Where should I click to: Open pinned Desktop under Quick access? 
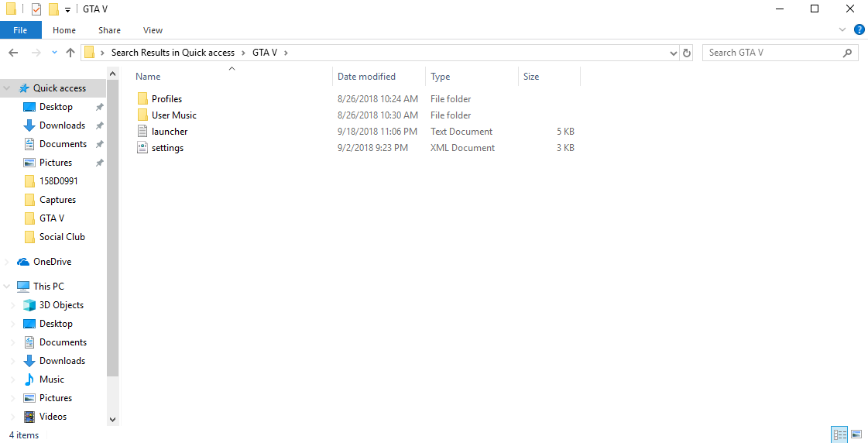pyautogui.click(x=55, y=107)
